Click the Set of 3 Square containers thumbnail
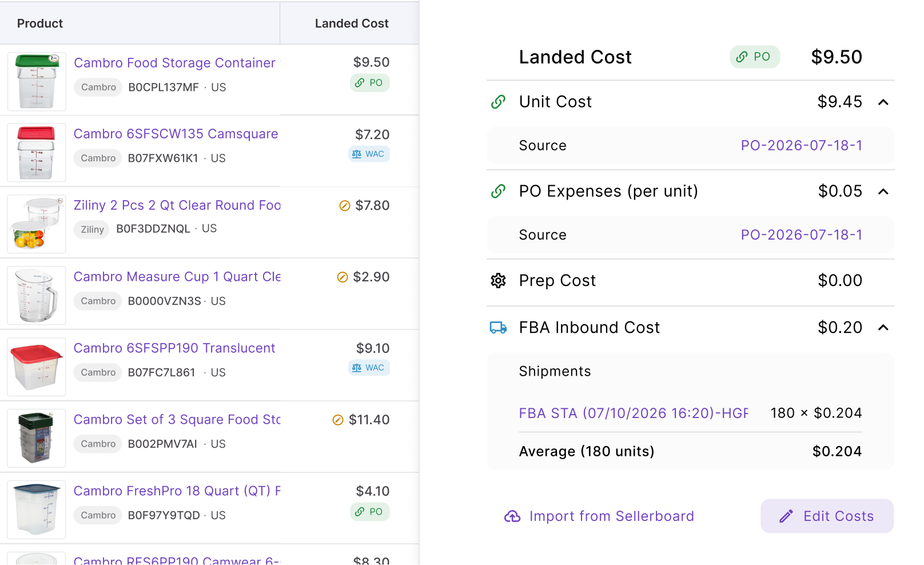 click(37, 439)
